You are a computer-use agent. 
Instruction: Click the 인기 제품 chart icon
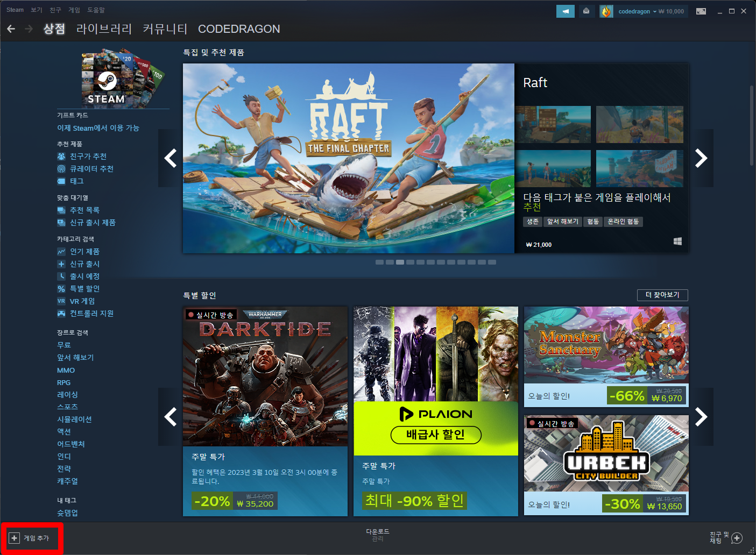(x=61, y=252)
